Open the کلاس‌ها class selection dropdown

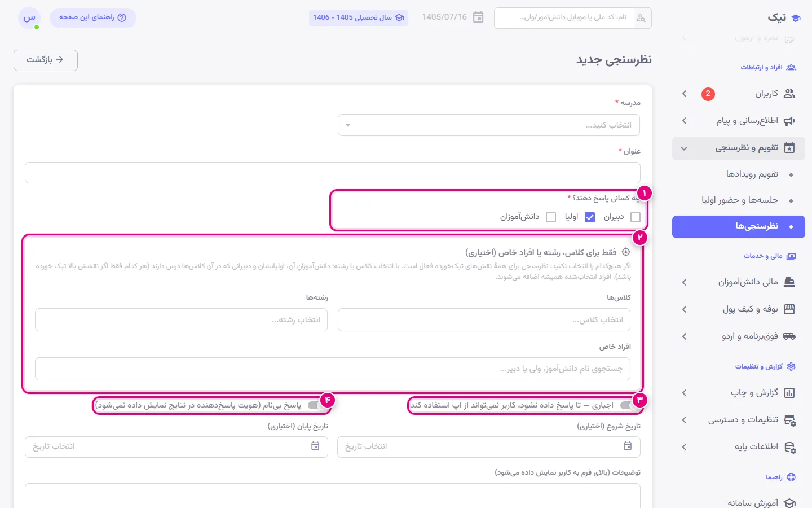pos(484,320)
